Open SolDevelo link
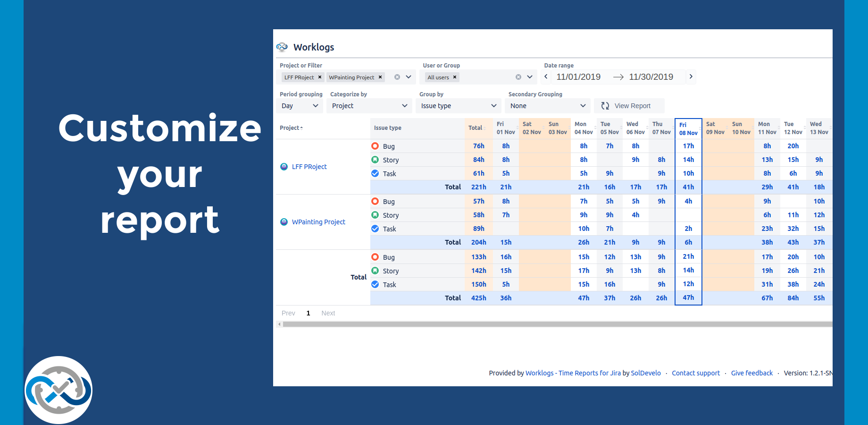This screenshot has width=868, height=425. (x=646, y=373)
